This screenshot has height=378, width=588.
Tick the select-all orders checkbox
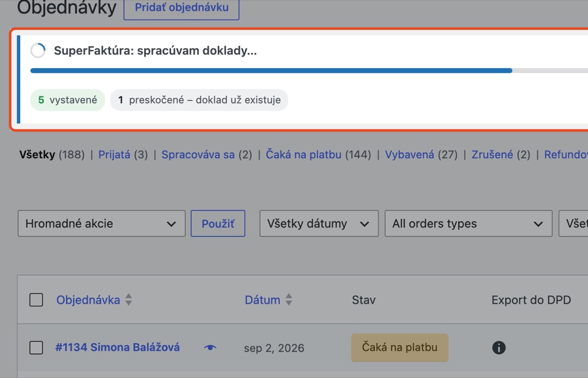(36, 300)
